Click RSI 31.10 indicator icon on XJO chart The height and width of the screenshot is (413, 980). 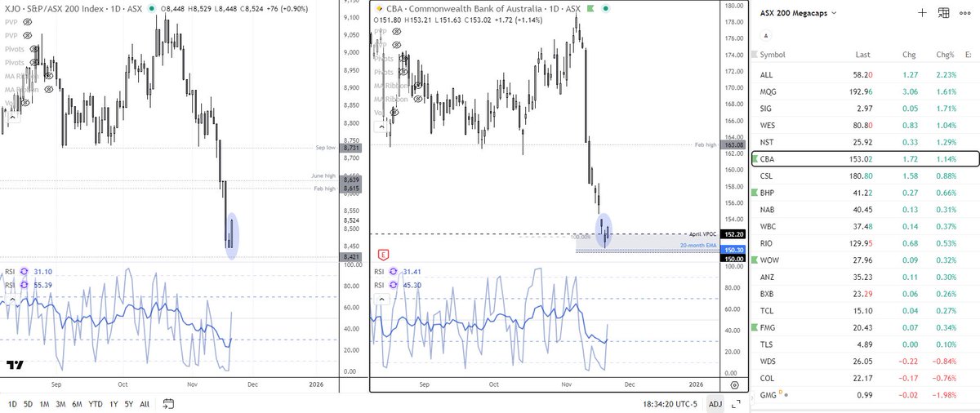coord(25,271)
